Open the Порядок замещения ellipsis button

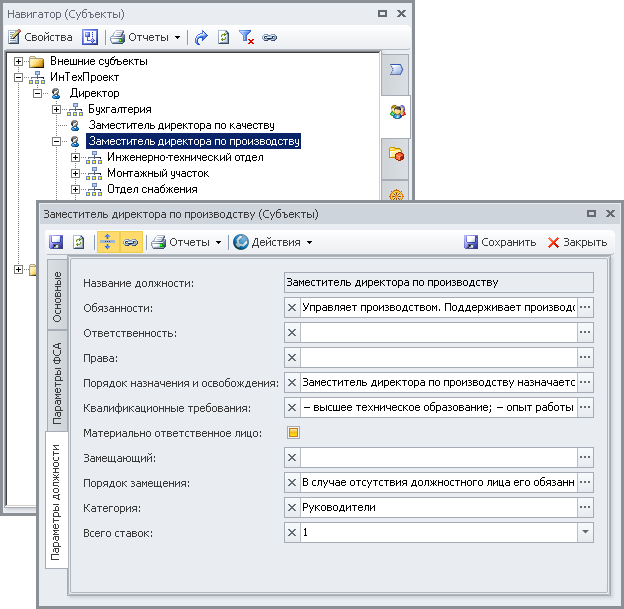(585, 483)
